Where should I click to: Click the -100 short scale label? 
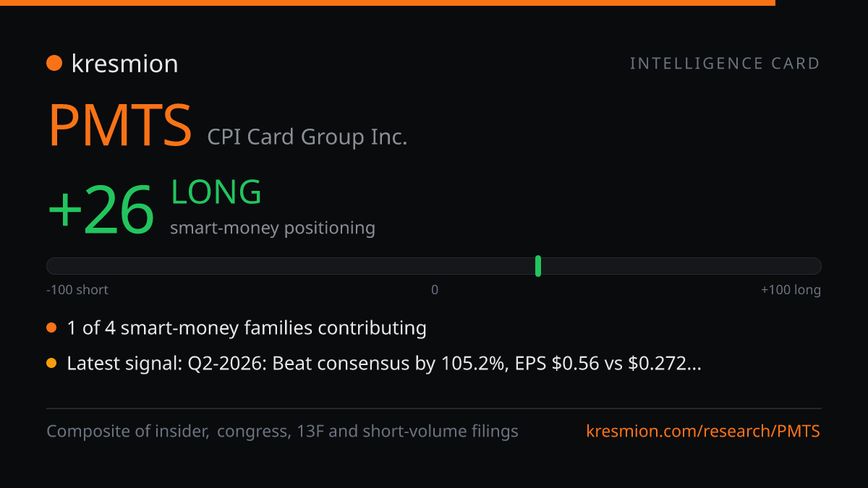pyautogui.click(x=77, y=290)
